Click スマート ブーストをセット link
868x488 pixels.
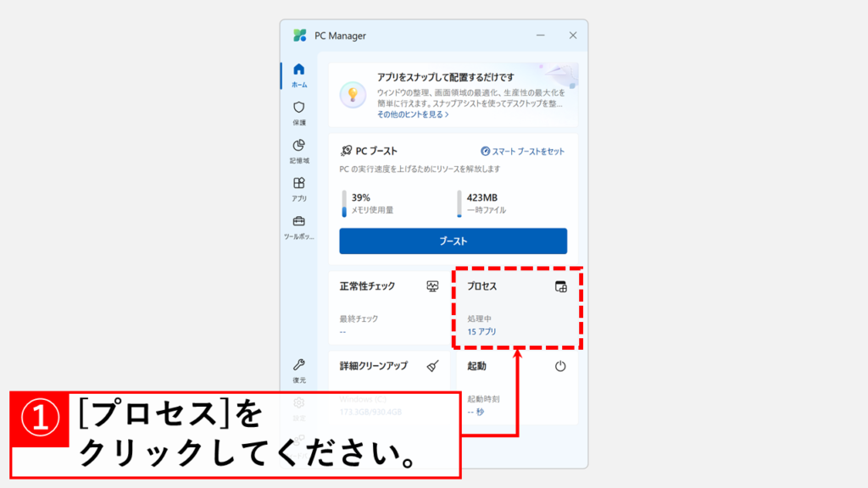[522, 151]
